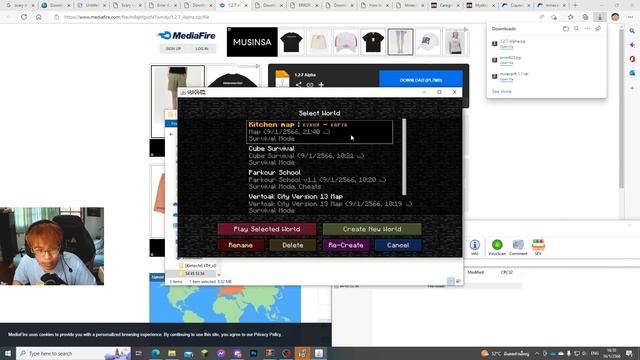Click the pink cap ad thumbnail
This screenshot has width=640, height=360.
(x=346, y=42)
